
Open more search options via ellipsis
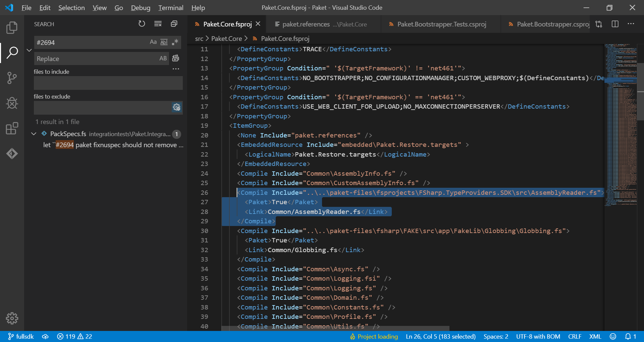pyautogui.click(x=176, y=69)
